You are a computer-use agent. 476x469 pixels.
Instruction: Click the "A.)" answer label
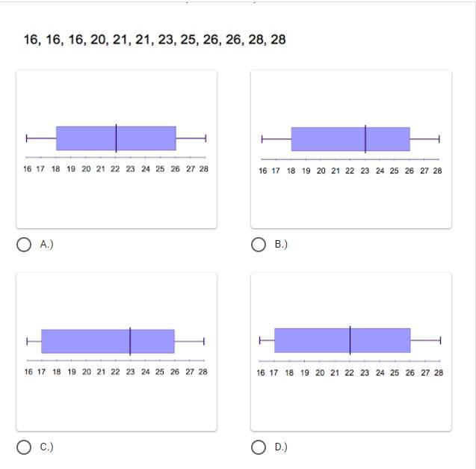point(46,245)
